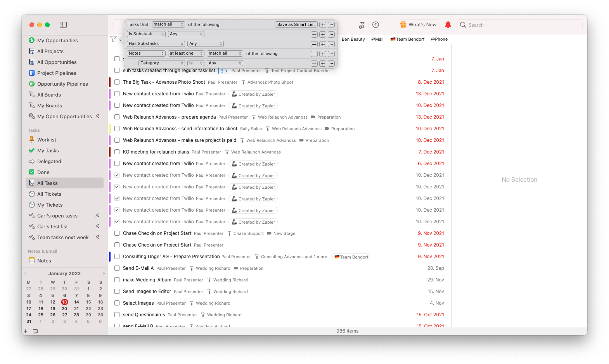Open Notes in the sidebar
Viewport: 609px width, 364px height.
(44, 260)
